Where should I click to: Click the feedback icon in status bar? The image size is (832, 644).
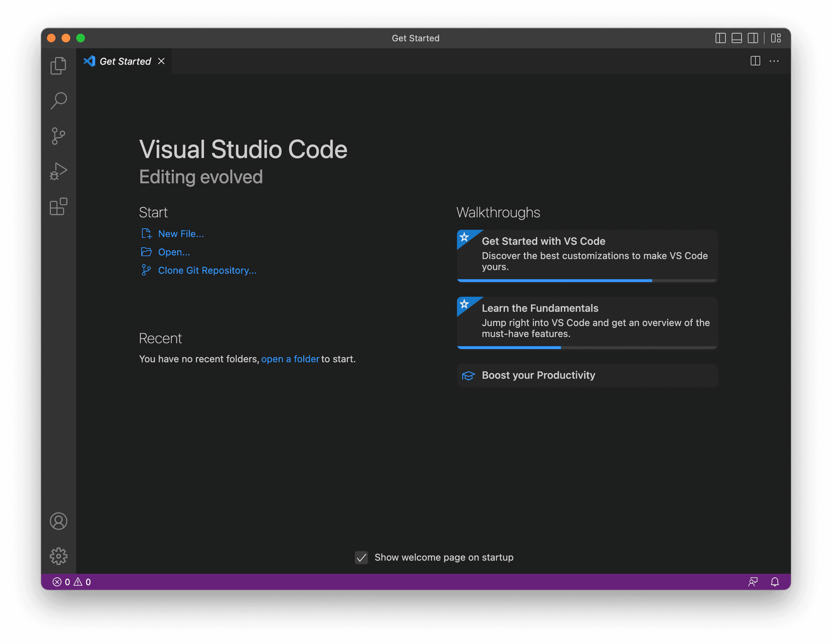[753, 582]
